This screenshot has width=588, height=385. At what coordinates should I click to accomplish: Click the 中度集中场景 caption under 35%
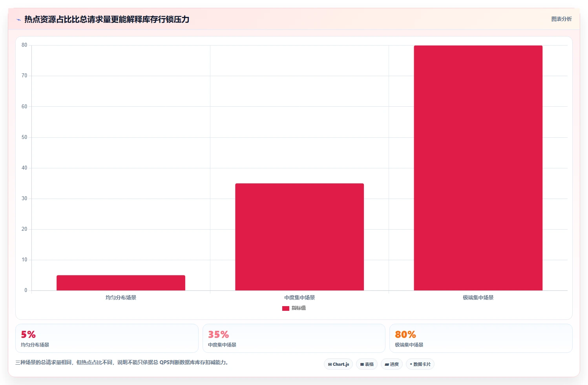tap(222, 345)
